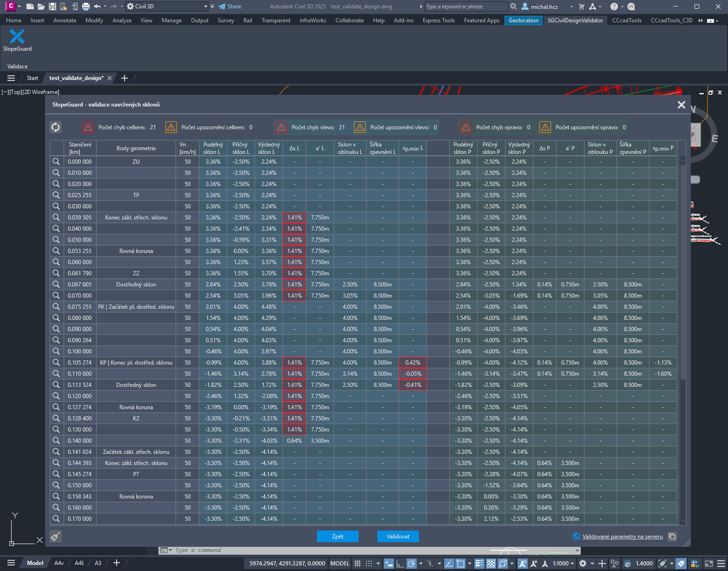Open Validované parametry na serveru link

(x=622, y=537)
